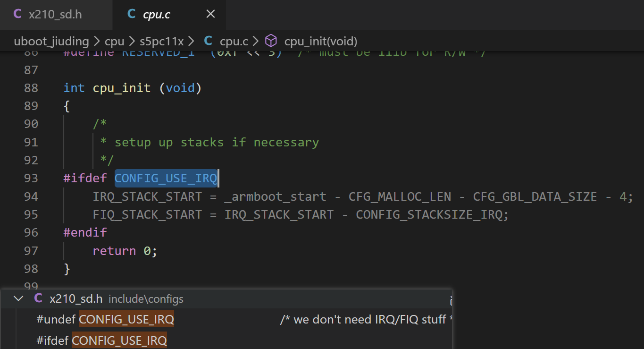The image size is (644, 349).
Task: Click the return 0 statement
Action: (x=125, y=251)
